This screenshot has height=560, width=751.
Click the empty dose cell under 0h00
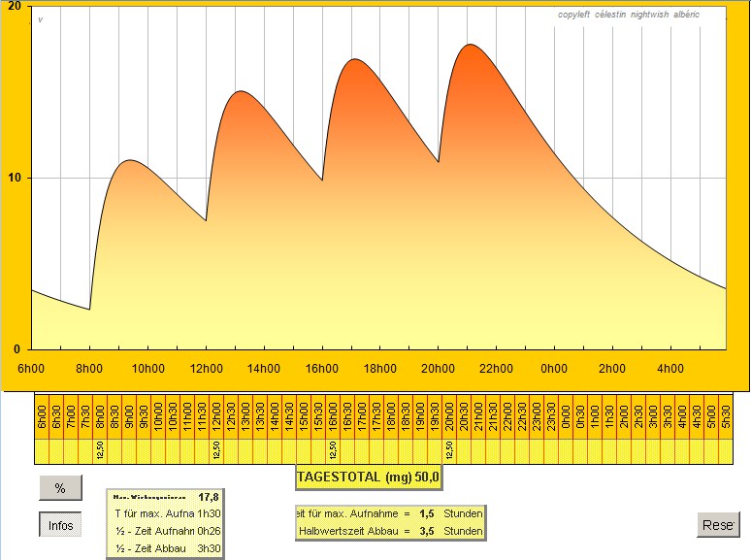[566, 451]
